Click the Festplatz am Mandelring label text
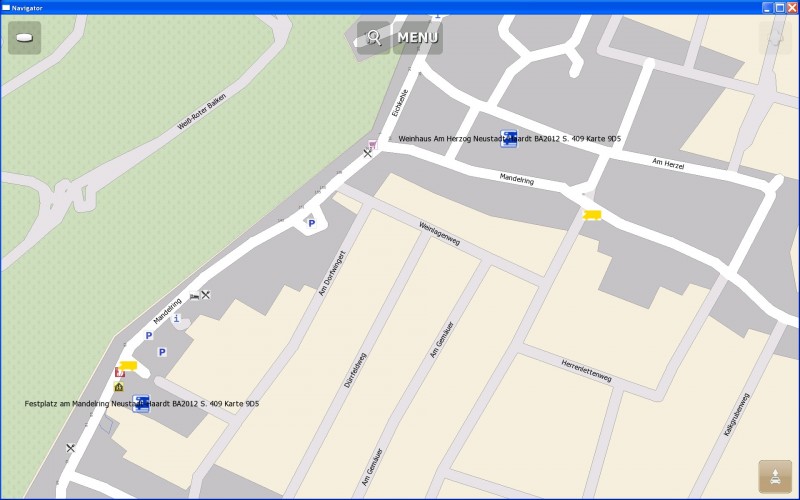 (x=78, y=404)
